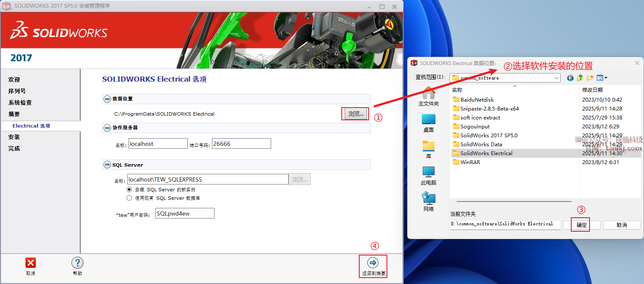Go to 序列号 step in sidebar
The height and width of the screenshot is (284, 644).
click(17, 91)
